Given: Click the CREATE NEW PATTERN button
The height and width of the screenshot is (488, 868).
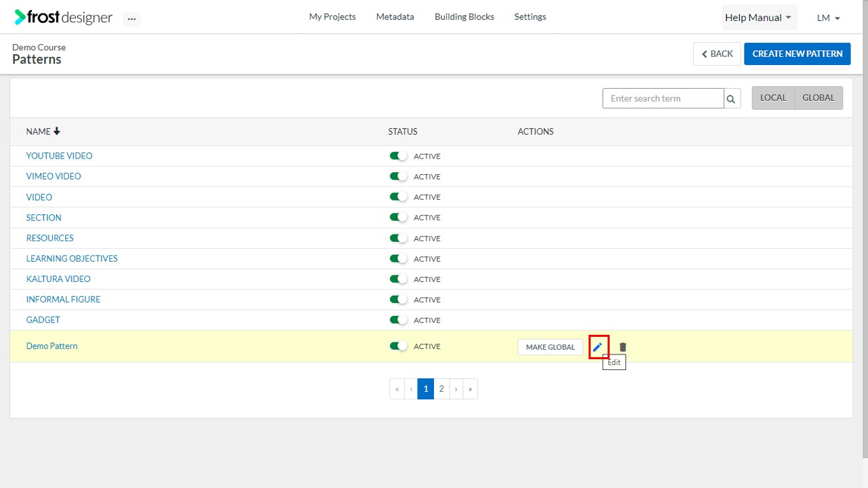Looking at the screenshot, I should pos(797,54).
